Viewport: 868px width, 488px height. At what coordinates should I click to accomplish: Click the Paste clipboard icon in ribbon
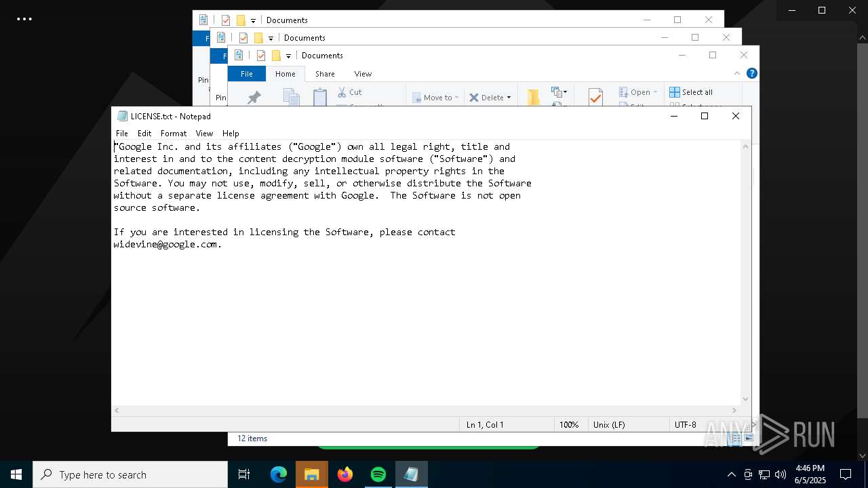(x=320, y=98)
